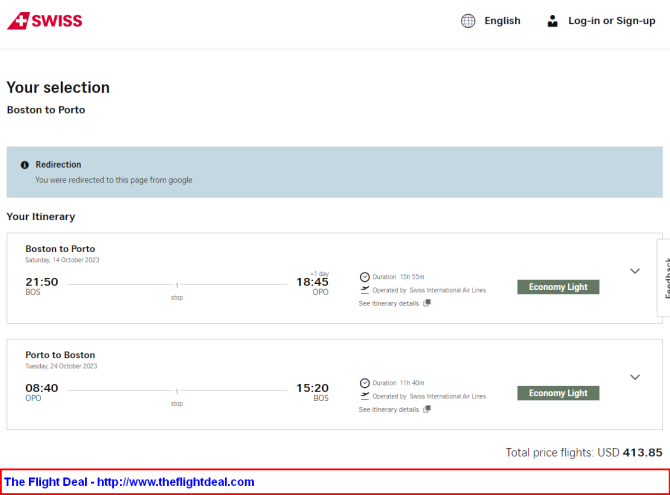Click the redirected from google message
The image size is (670, 495).
(114, 180)
